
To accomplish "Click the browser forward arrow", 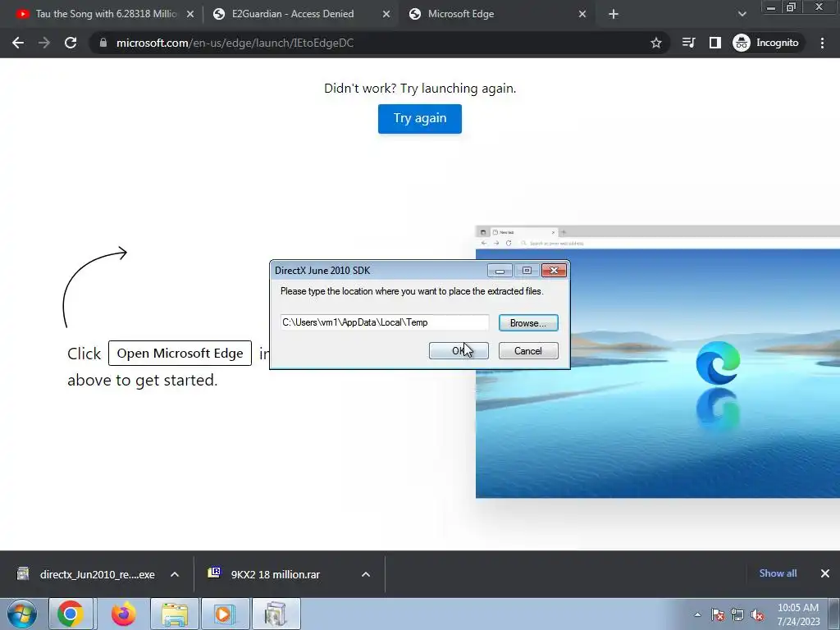I will coord(44,43).
